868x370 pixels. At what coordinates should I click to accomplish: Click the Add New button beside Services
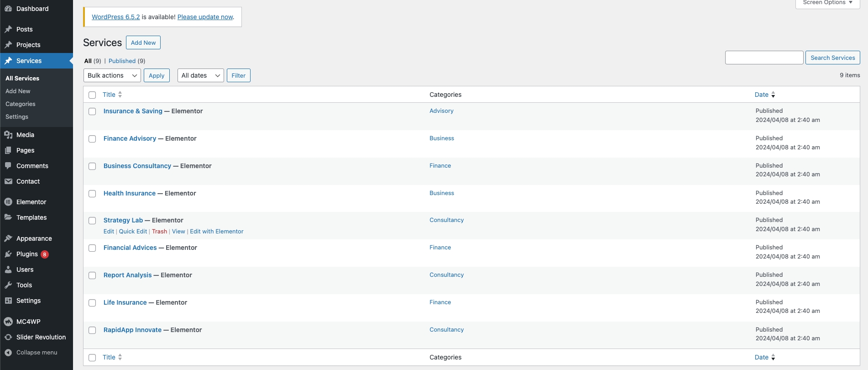143,42
